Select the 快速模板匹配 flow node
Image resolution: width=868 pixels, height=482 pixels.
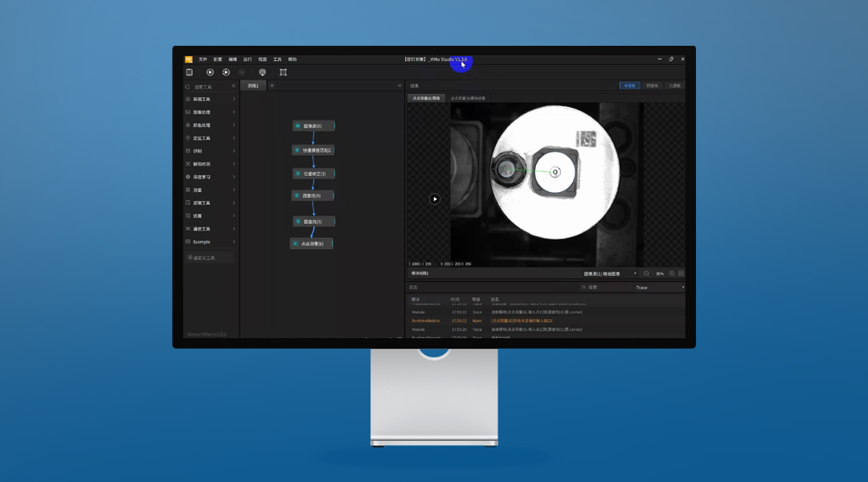[x=313, y=150]
